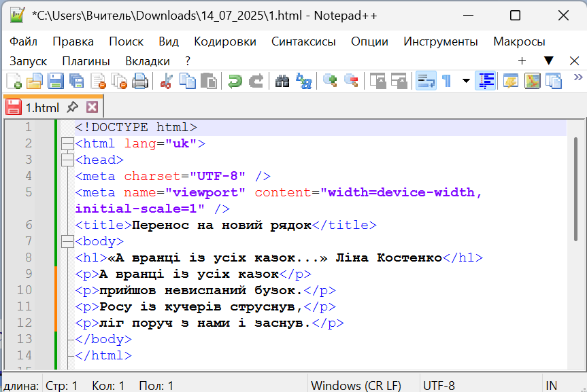Toggle Word Wrap in the toolbar
The height and width of the screenshot is (392, 587).
(426, 82)
